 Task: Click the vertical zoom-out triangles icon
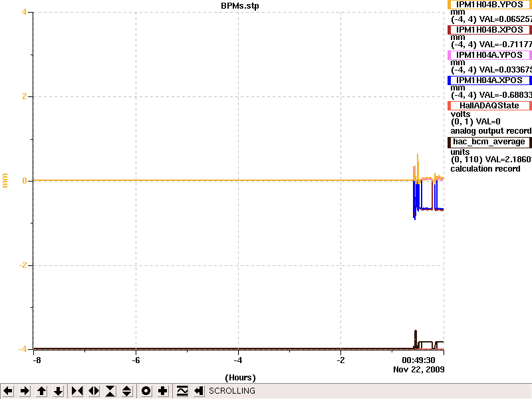127,391
